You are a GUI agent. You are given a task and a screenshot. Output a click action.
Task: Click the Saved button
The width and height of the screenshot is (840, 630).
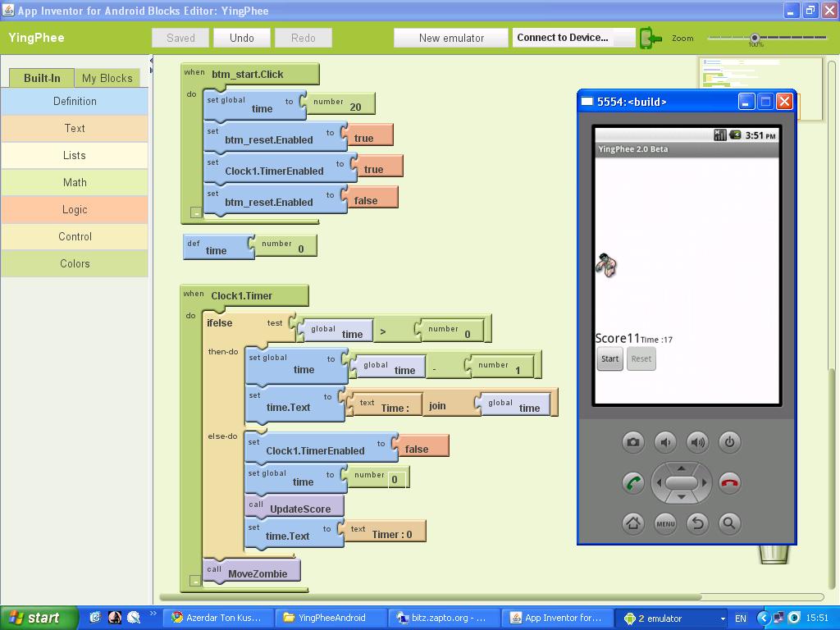[x=180, y=38]
